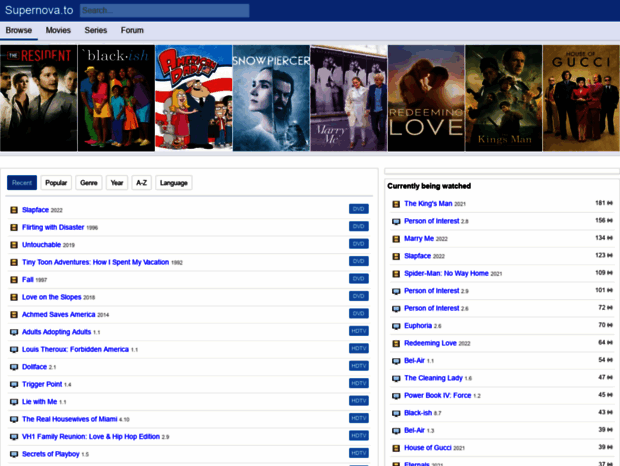Open Spider-Man: No Way Home link
Viewport: 620px width, 466px height.
[x=446, y=273]
